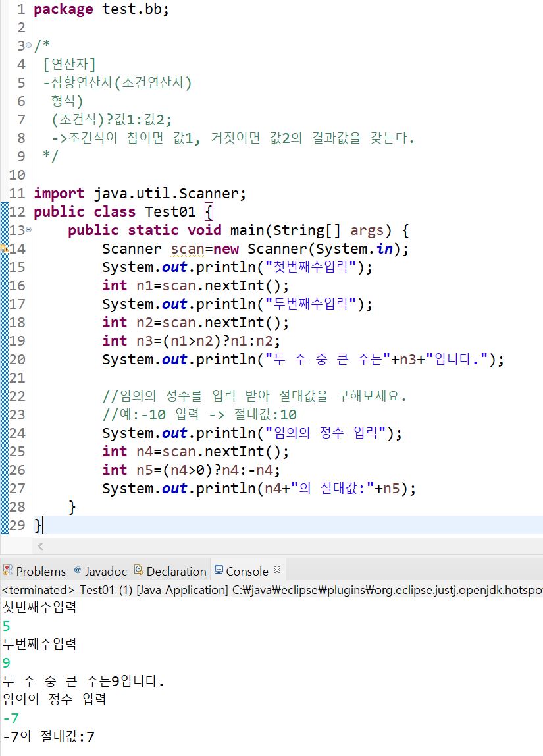Click console output '-7의 절대값:7'
Viewport: 543px width, 756px height.
(48, 737)
